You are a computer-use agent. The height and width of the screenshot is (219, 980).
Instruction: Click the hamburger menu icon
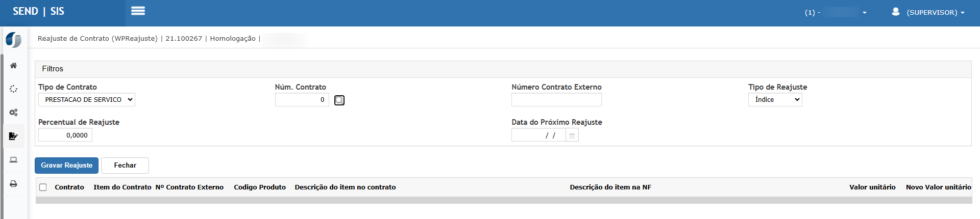click(138, 11)
